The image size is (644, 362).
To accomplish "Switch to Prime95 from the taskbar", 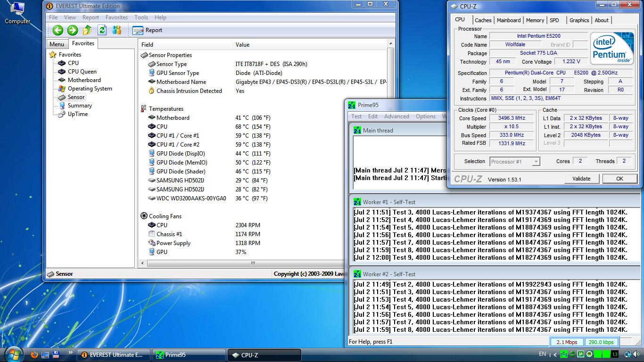I will [x=189, y=355].
